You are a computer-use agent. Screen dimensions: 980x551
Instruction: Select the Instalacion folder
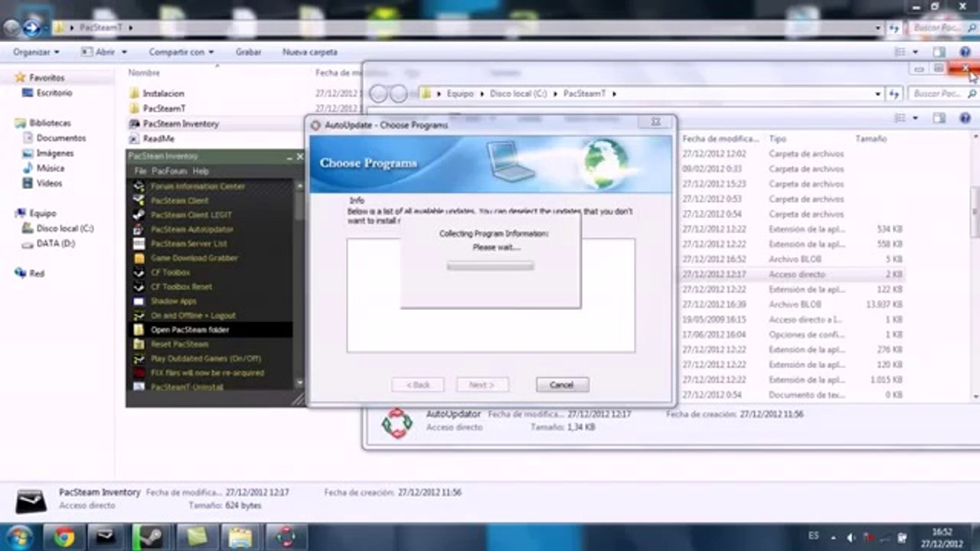163,93
